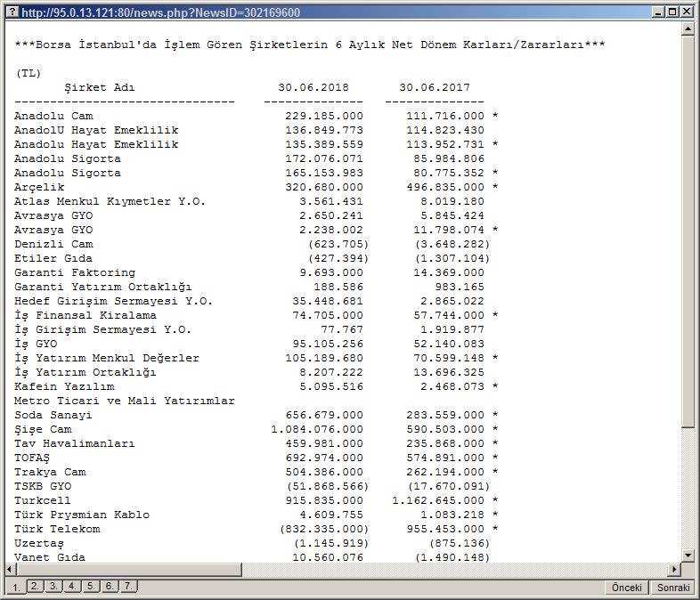Click the Turkcell row name
700x600 pixels.
tap(43, 501)
